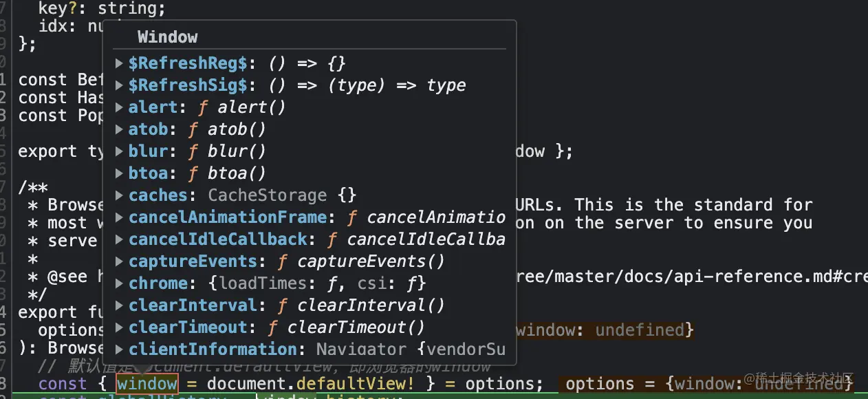Expand the clientInformation Navigator entry

pyautogui.click(x=120, y=350)
